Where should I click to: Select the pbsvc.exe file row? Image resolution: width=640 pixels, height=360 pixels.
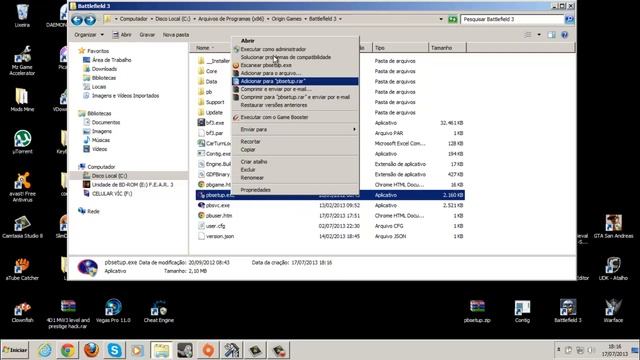click(x=330, y=205)
